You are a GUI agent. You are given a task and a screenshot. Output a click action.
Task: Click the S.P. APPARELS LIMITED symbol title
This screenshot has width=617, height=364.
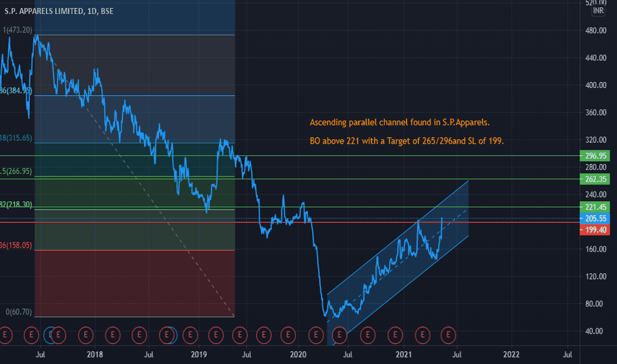pyautogui.click(x=59, y=11)
